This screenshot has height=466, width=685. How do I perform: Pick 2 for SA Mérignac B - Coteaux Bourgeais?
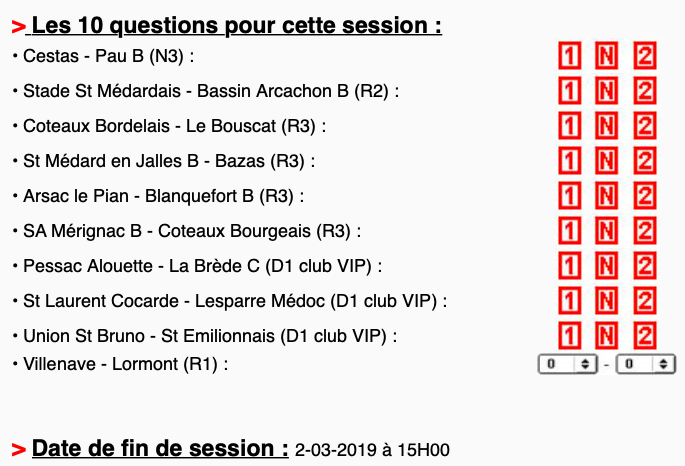click(645, 231)
